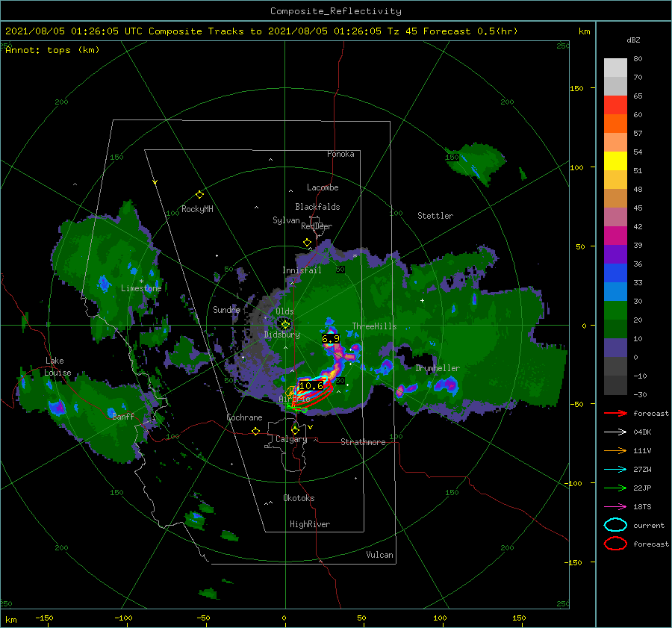Pick the red 65–60 dBZ swatch

pyautogui.click(x=615, y=105)
